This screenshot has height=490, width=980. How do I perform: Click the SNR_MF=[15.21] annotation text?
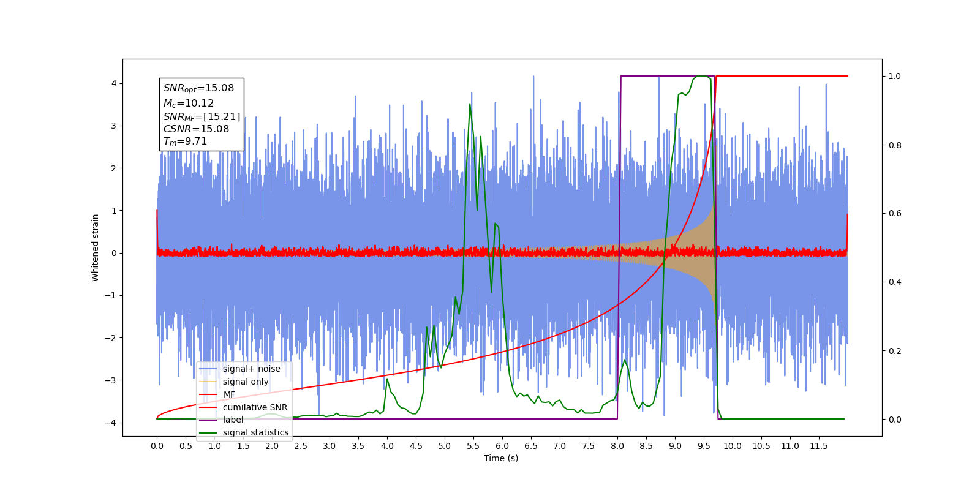[x=202, y=116]
